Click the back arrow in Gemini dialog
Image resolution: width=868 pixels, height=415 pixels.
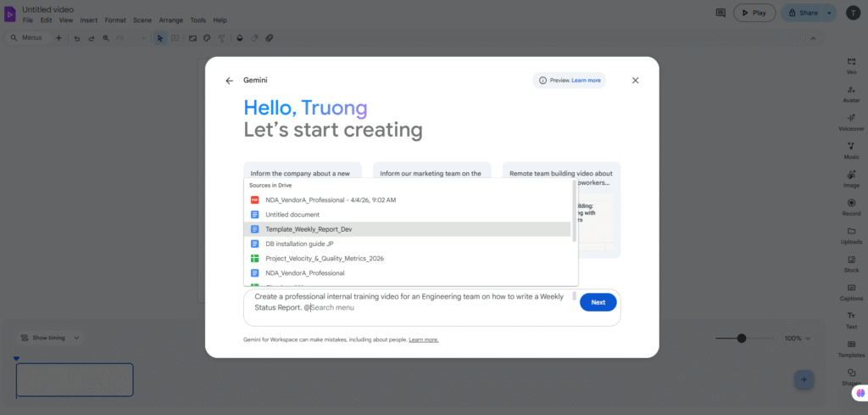point(229,81)
